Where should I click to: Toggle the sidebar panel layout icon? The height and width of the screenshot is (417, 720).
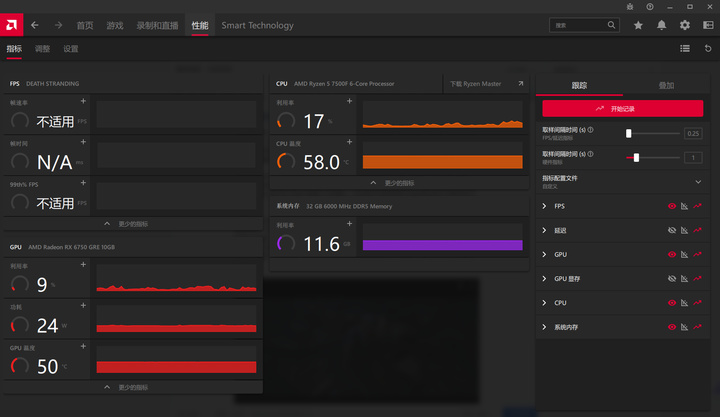pyautogui.click(x=708, y=25)
